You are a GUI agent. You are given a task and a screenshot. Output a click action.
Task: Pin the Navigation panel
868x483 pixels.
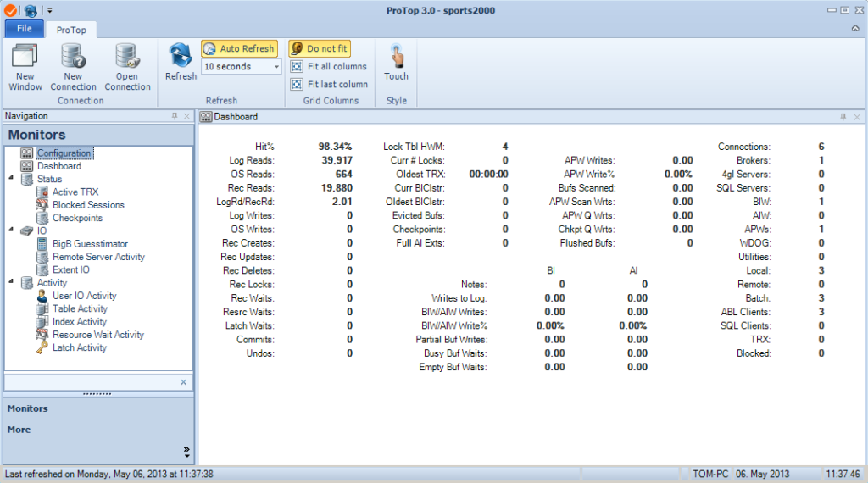coord(175,116)
